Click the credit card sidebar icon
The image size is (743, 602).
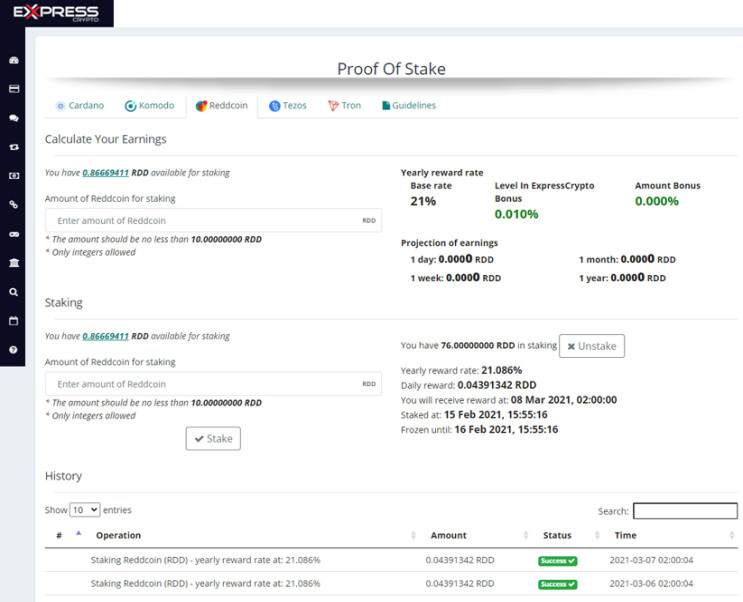tap(14, 89)
